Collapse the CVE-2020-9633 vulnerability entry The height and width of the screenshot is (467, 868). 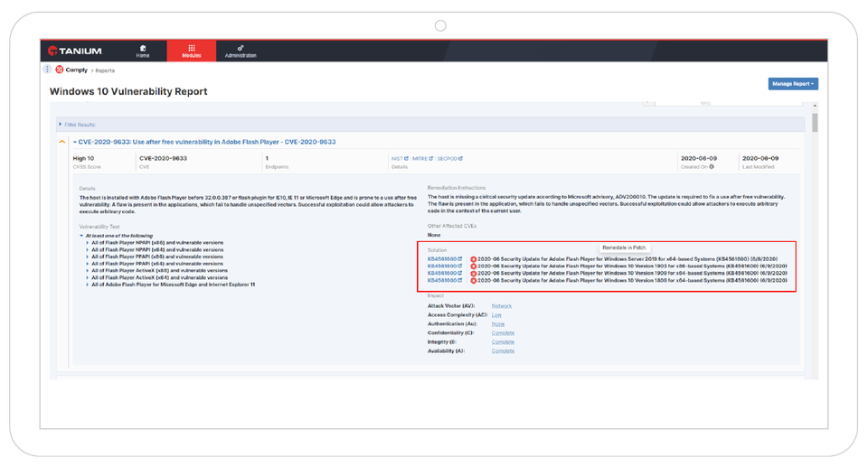pyautogui.click(x=74, y=142)
